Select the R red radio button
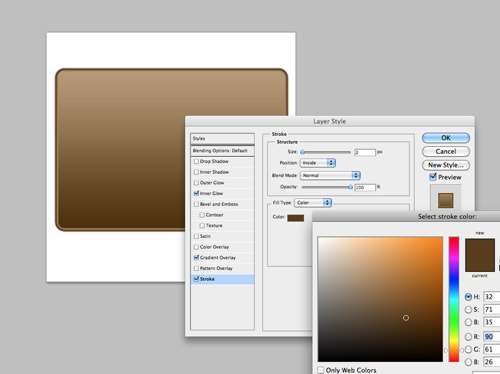 tap(468, 337)
